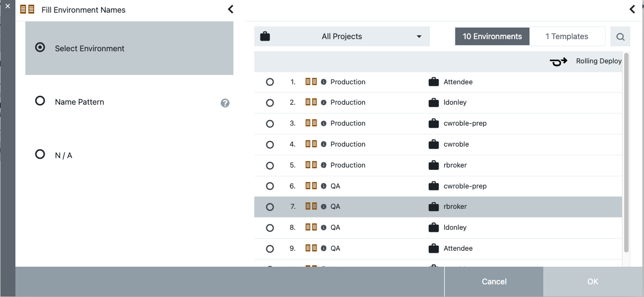Open the environment search magnifier
This screenshot has height=297, width=644.
(620, 36)
